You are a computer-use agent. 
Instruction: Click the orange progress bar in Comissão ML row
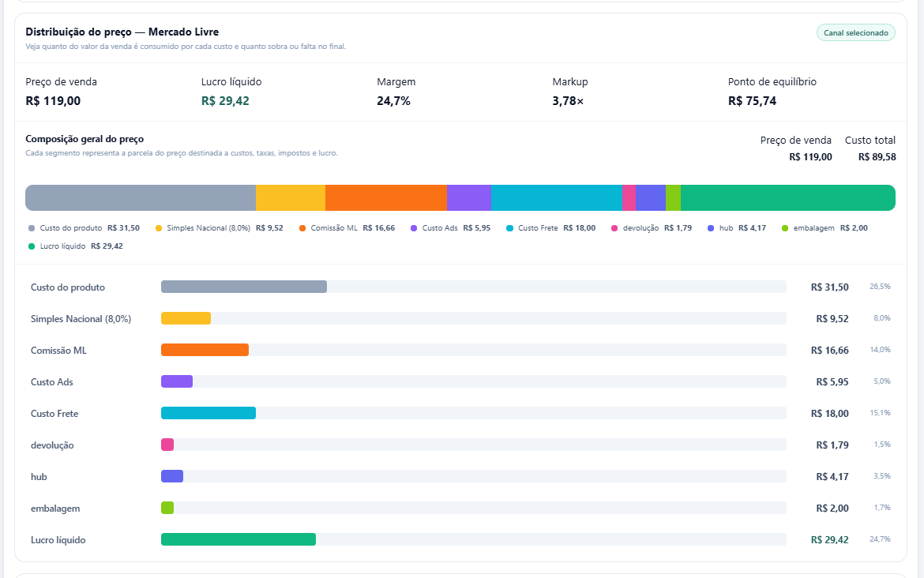tap(205, 350)
